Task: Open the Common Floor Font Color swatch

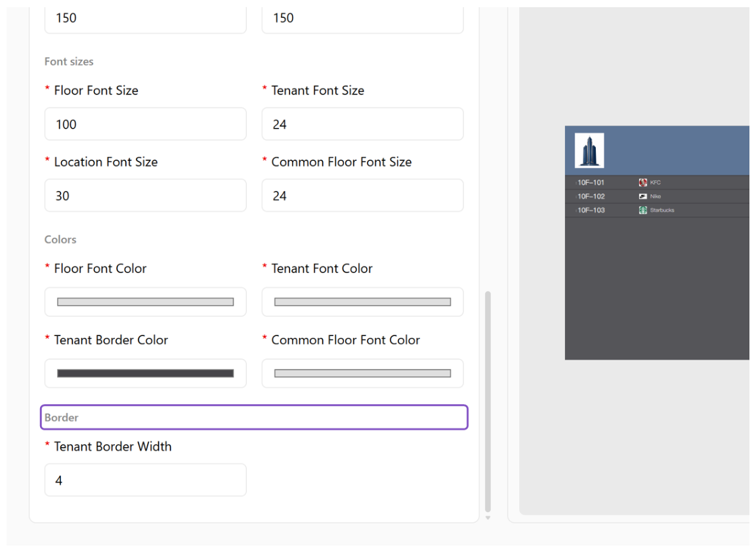Action: point(362,373)
